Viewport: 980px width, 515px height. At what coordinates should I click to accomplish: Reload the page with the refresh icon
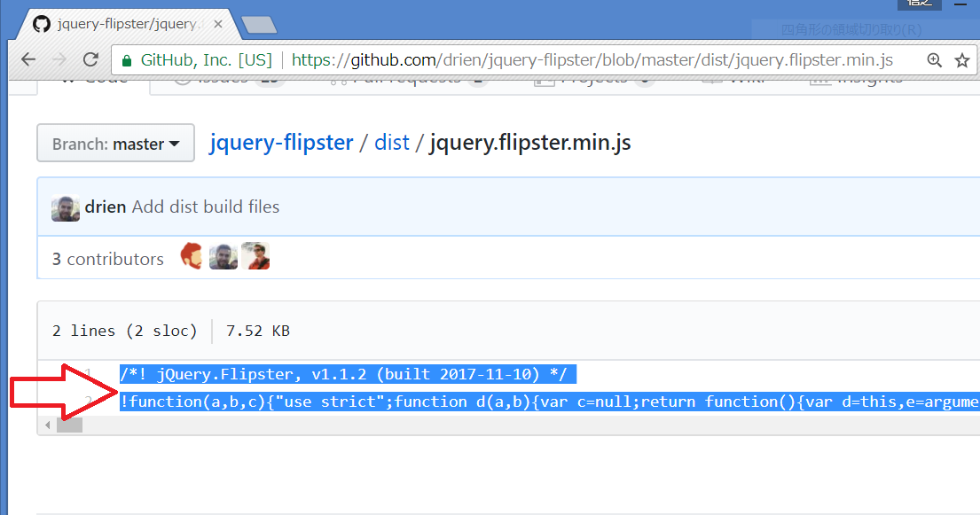coord(90,59)
